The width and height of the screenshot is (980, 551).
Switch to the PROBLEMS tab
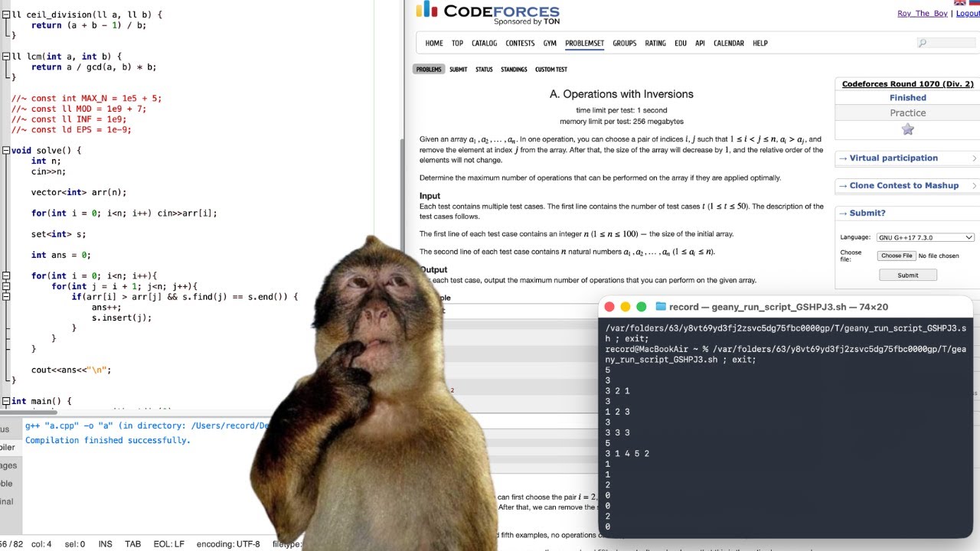click(x=429, y=70)
